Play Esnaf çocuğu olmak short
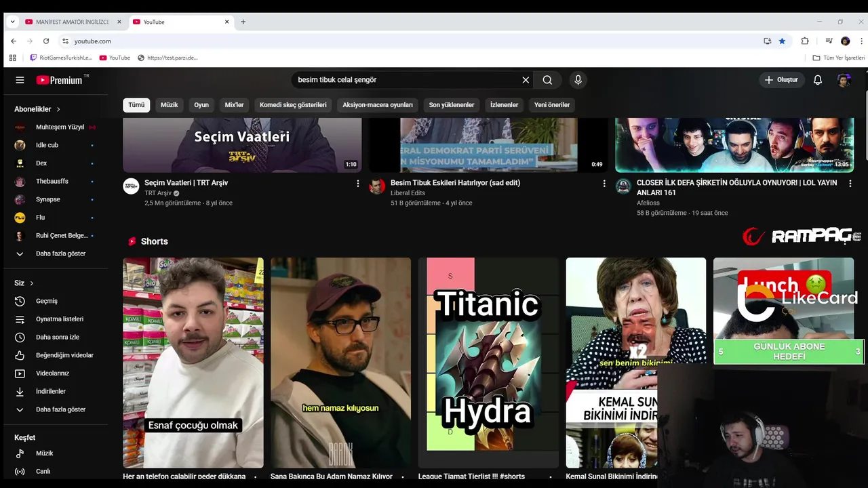The height and width of the screenshot is (488, 868). (x=193, y=363)
